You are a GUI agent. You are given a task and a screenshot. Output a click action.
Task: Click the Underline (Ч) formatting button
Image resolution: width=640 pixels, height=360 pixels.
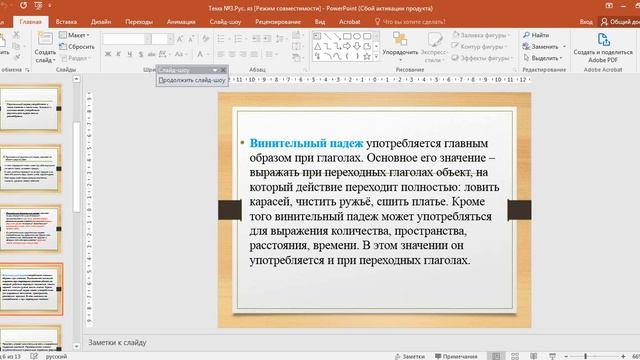tap(130, 54)
